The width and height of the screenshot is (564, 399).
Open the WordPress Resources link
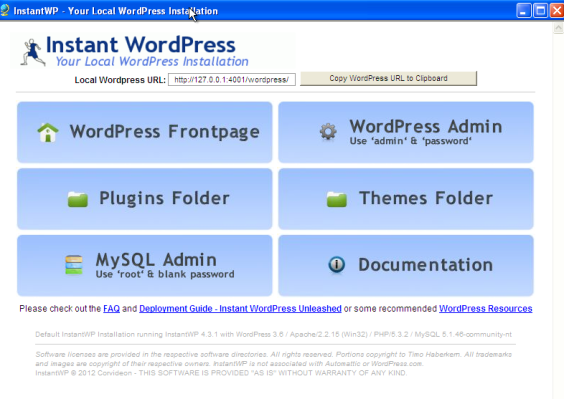tap(486, 309)
